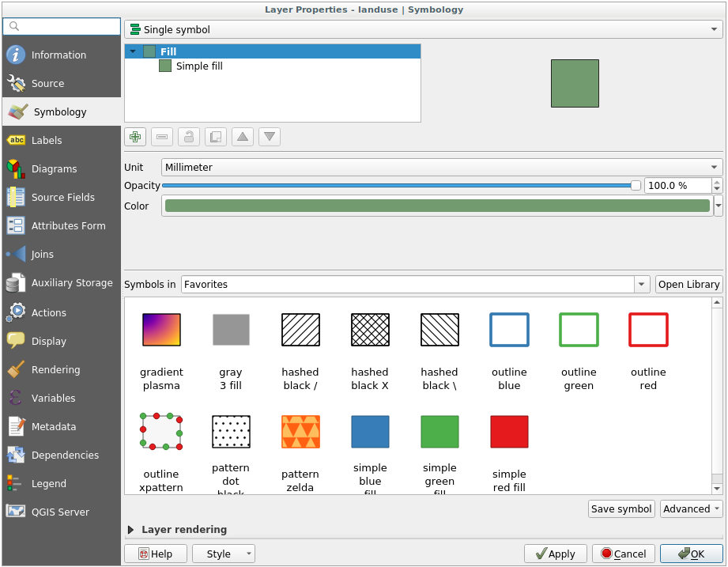This screenshot has height=567, width=728.
Task: Click the Open Library button
Action: click(688, 285)
